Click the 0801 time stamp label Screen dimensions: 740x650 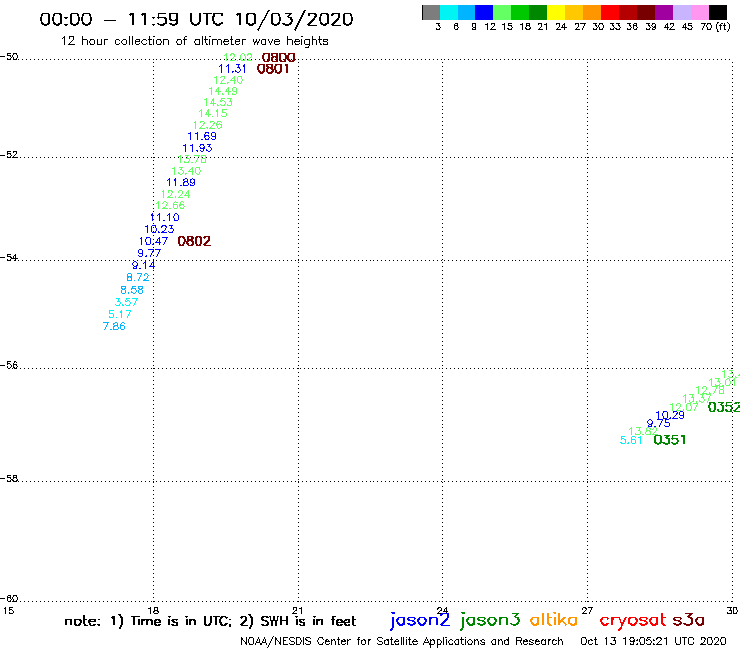tap(273, 69)
